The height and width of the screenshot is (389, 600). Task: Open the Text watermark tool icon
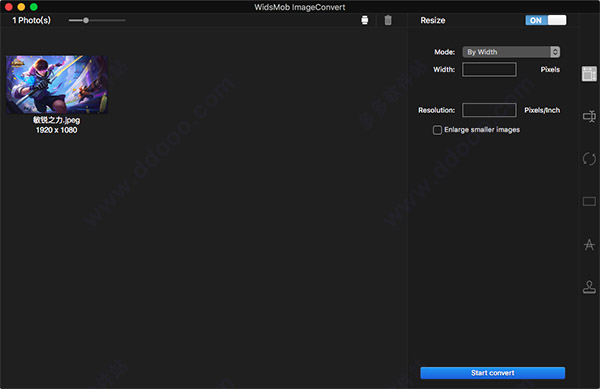pos(589,244)
